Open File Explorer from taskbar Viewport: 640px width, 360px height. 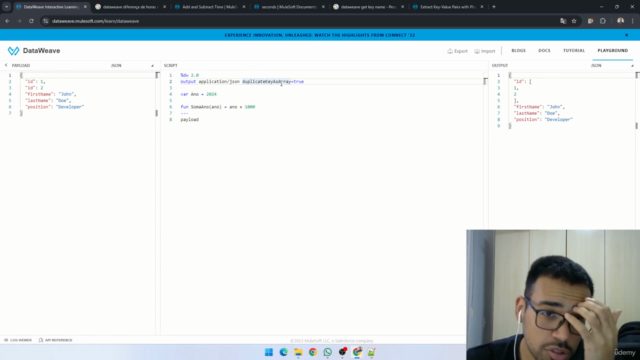(298, 352)
